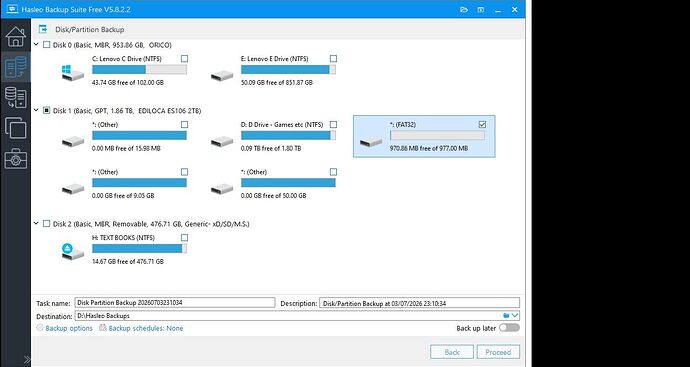Image resolution: width=690 pixels, height=367 pixels.
Task: Click the Disk/Partition Backup title text
Action: pos(89,29)
